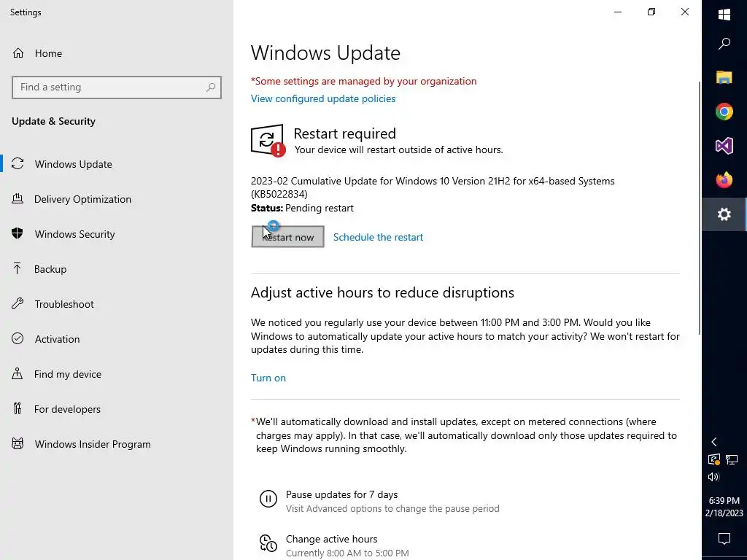747x560 pixels.
Task: Click the Windows Security shield icon
Action: 18,233
